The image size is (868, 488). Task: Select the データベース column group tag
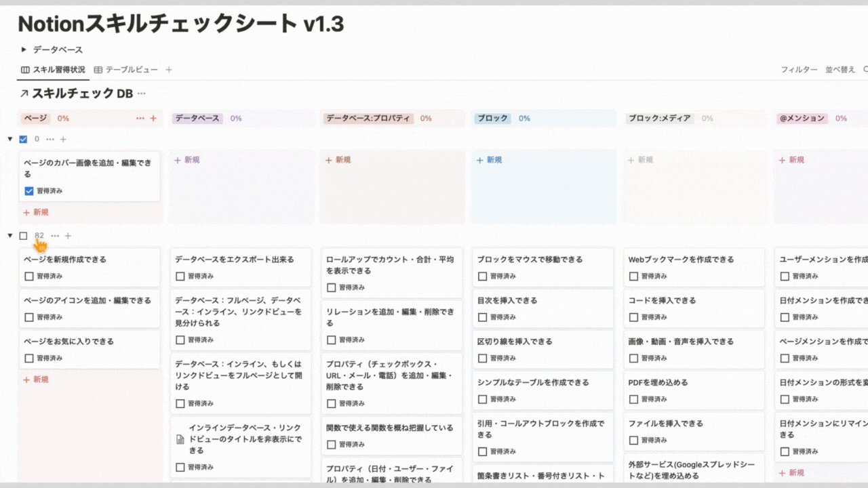tap(197, 118)
